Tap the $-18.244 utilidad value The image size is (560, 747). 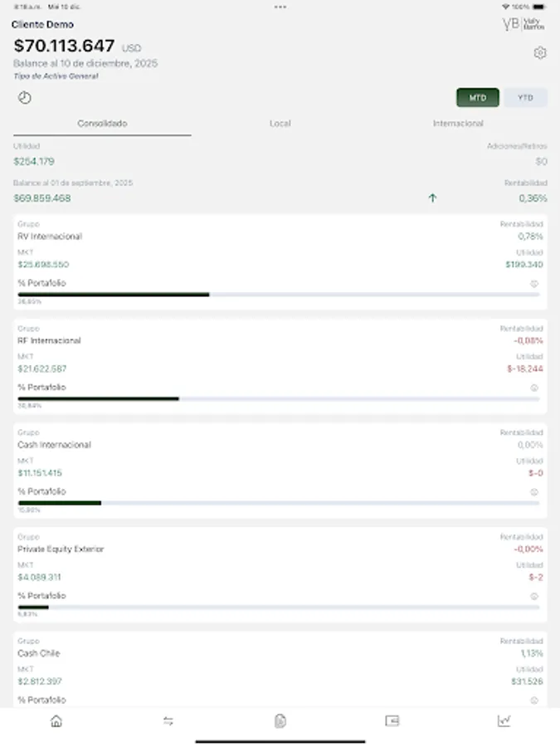point(525,369)
